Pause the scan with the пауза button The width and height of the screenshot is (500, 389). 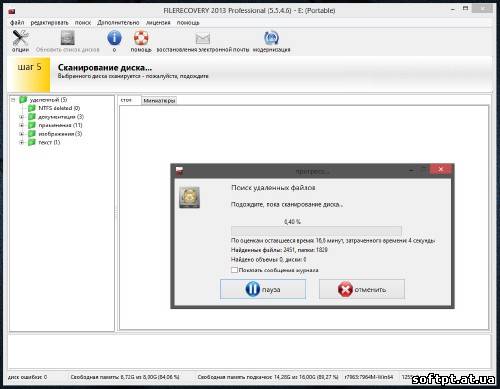coord(263,289)
